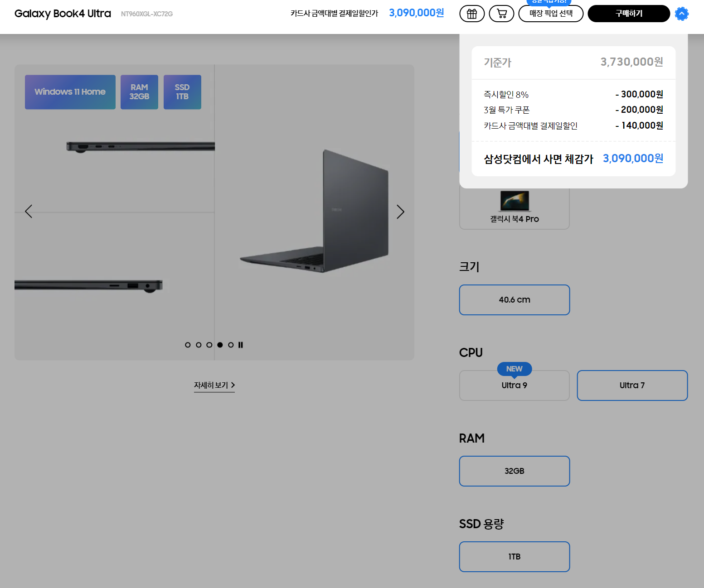Viewport: 704px width, 588px height.
Task: Select the Ultra 7 CPU option
Action: [632, 386]
